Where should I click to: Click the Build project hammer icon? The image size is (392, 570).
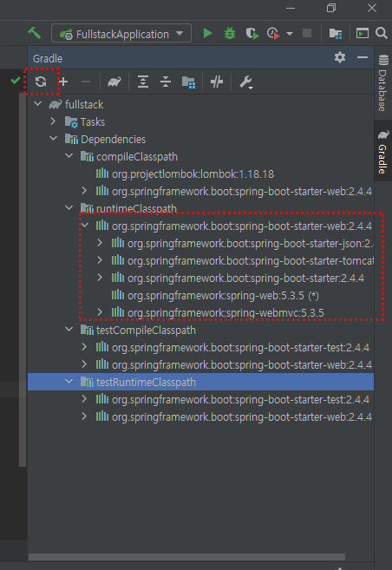[x=35, y=33]
